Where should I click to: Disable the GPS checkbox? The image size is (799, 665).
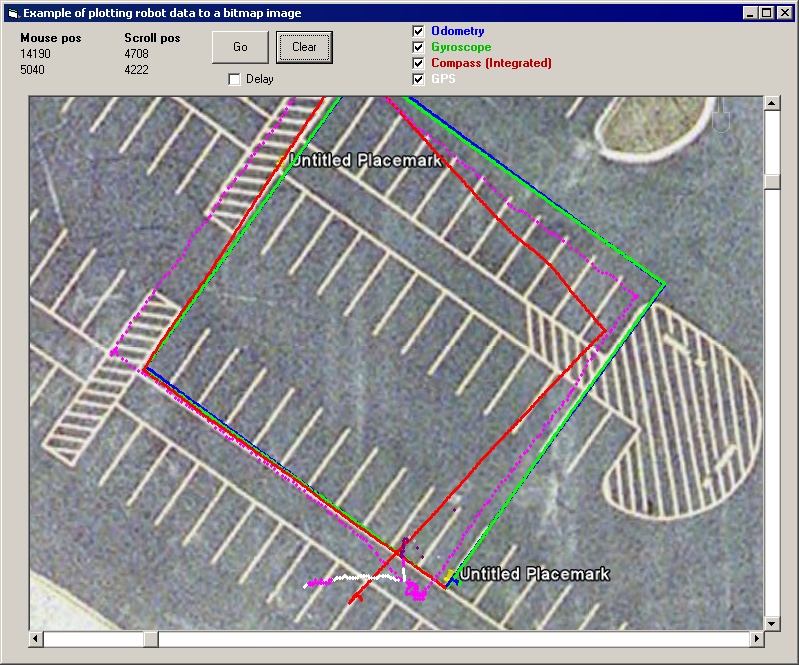tap(419, 79)
